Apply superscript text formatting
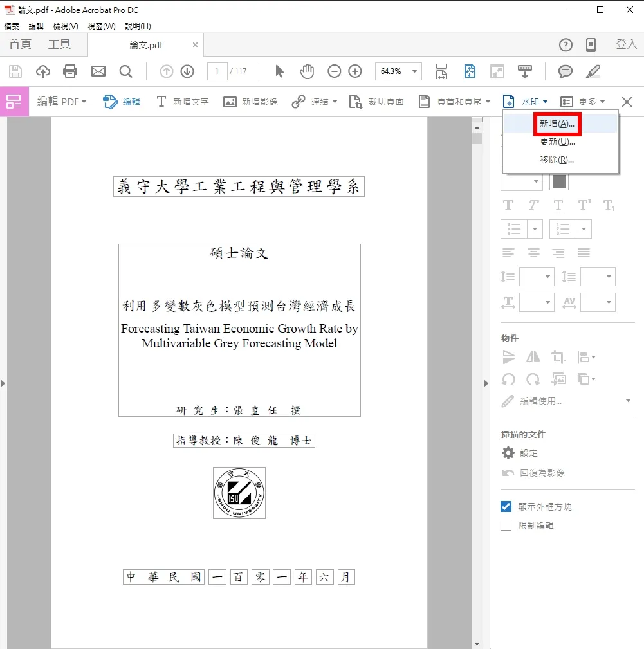Screen dimensions: 644x649 click(584, 205)
